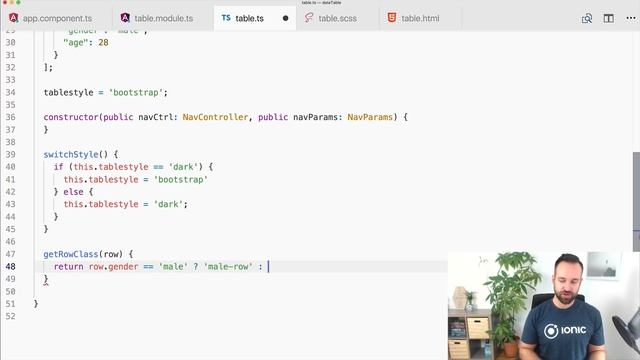Screen dimensions: 640x360
Task: Click 'NavParams' type on line 36
Action: 370,117
